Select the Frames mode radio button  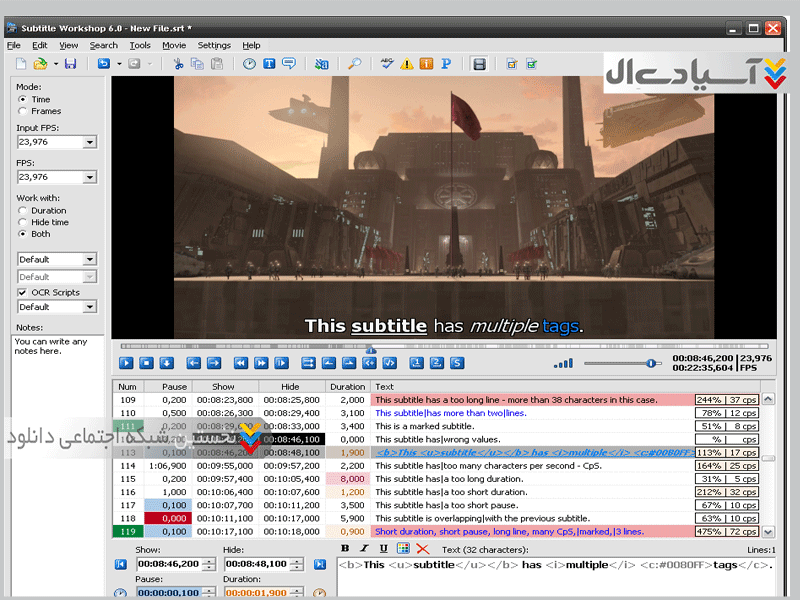[23, 112]
